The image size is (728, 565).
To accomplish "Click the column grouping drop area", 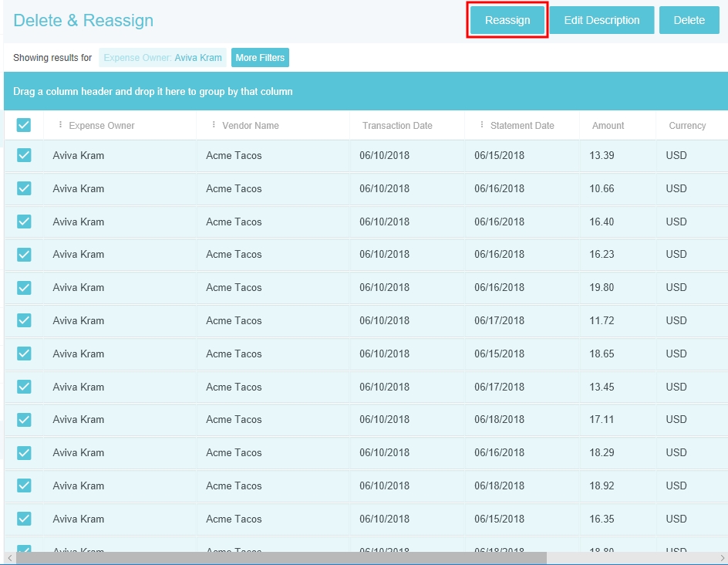I will click(366, 91).
